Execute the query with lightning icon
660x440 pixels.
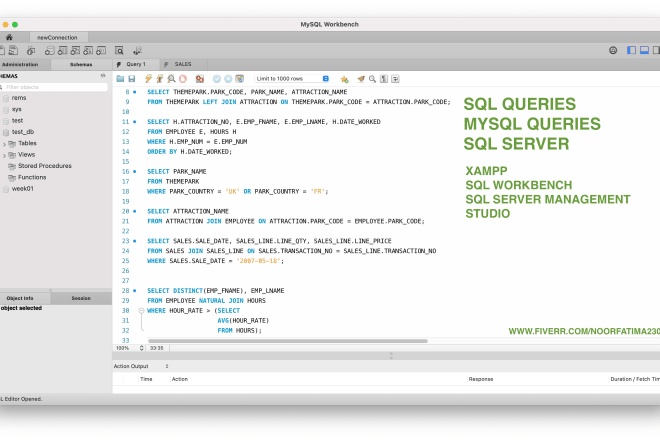[x=149, y=79]
